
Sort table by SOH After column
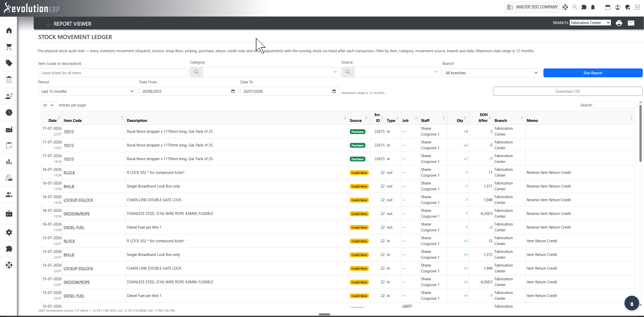point(481,118)
